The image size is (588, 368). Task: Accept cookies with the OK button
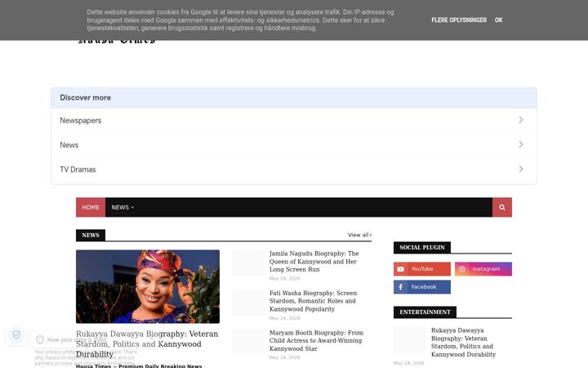point(498,20)
